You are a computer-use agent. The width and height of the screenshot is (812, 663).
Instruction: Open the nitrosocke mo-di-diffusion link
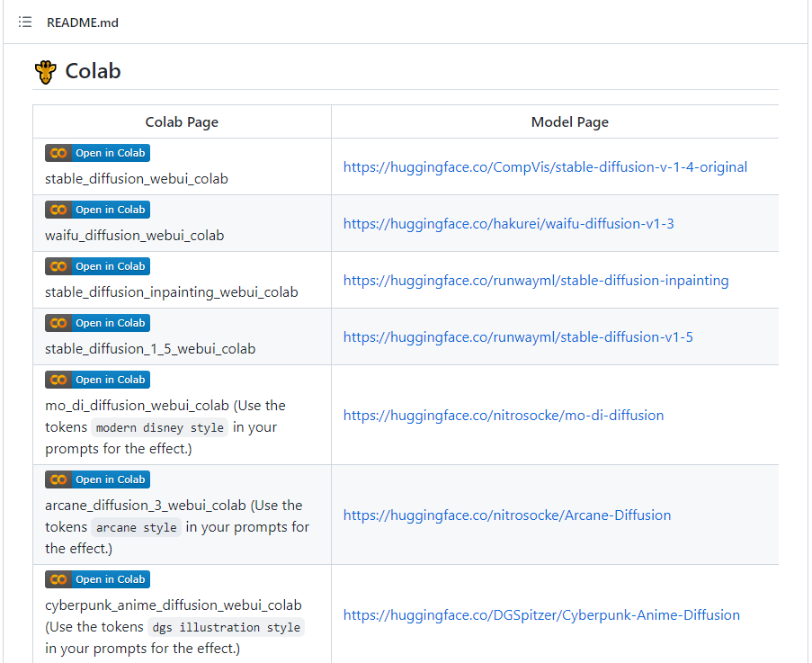click(504, 416)
